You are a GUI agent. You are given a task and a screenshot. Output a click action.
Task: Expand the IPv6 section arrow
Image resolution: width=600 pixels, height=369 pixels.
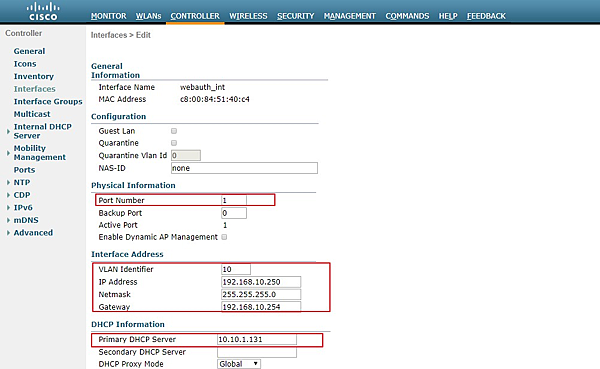click(x=8, y=208)
